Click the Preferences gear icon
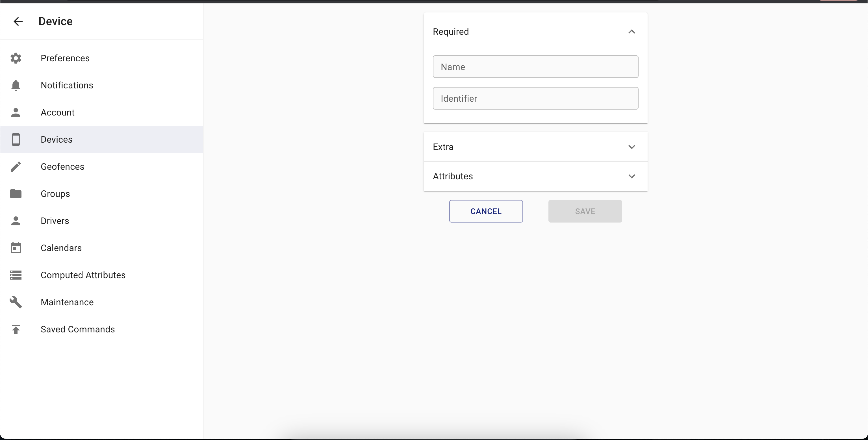Viewport: 868px width, 440px height. pyautogui.click(x=16, y=58)
